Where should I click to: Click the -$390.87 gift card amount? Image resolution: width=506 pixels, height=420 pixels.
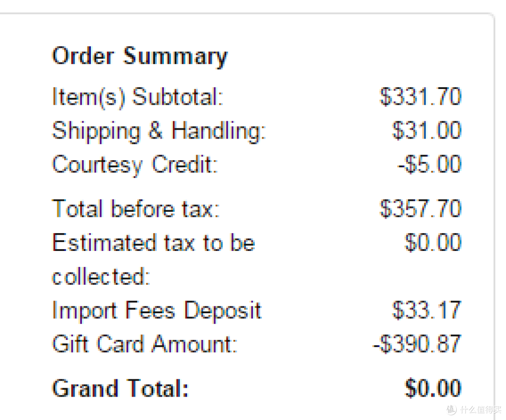pyautogui.click(x=417, y=344)
